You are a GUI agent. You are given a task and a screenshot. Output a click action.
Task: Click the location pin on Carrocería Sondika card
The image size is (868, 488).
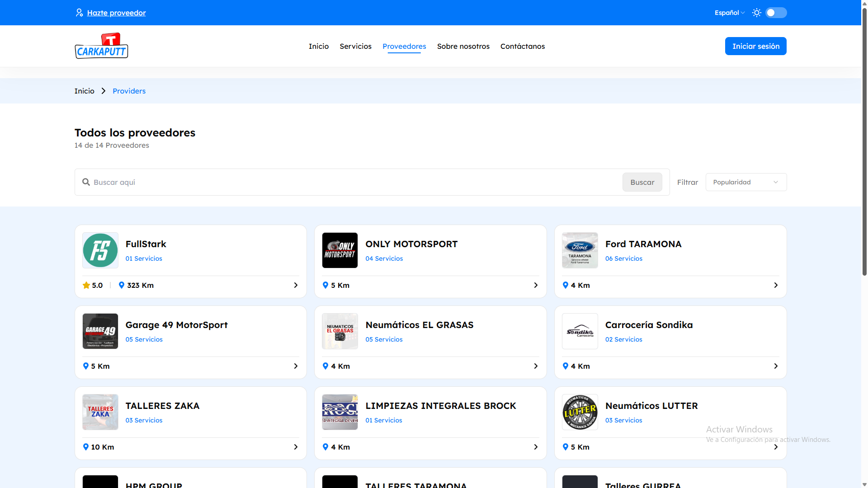coord(566,366)
